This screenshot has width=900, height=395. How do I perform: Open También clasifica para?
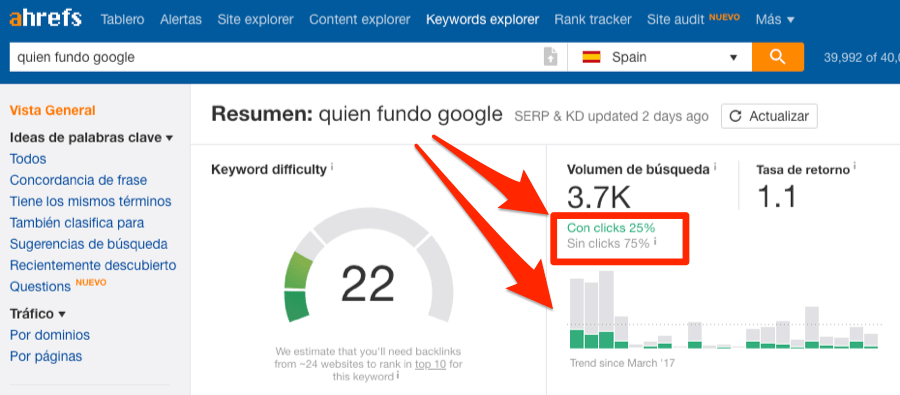click(77, 223)
